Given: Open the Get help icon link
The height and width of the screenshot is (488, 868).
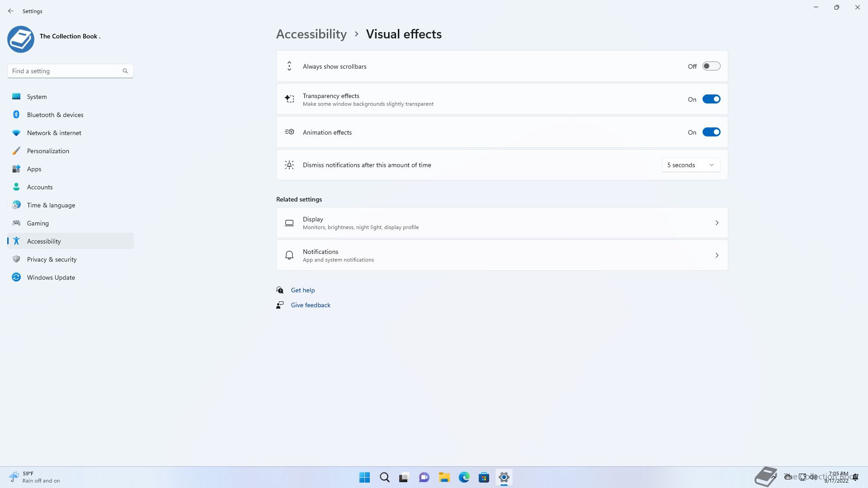Looking at the screenshot, I should point(280,290).
